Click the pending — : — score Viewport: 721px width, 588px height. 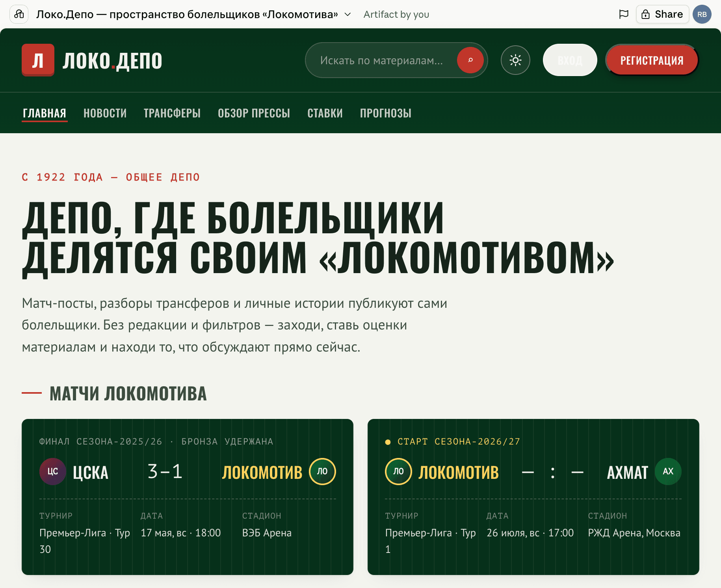click(553, 472)
